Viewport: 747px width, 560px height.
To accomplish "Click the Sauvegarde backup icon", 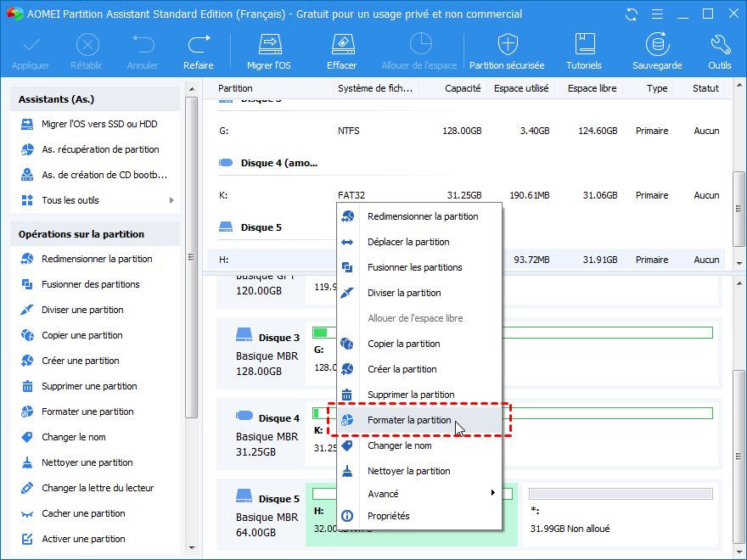I will (x=655, y=44).
